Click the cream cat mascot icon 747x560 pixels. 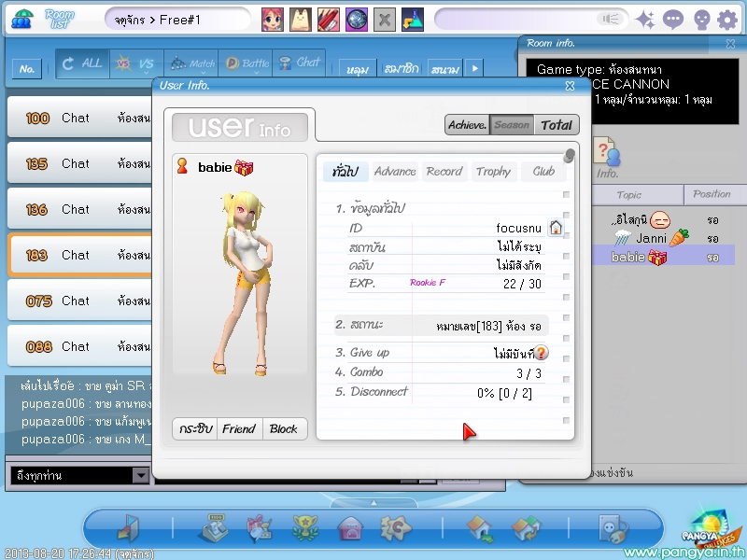[x=301, y=20]
